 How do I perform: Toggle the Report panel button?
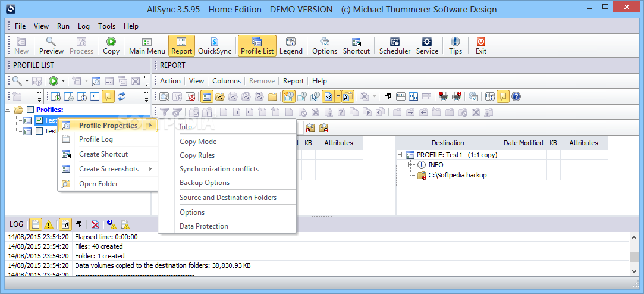[x=181, y=46]
